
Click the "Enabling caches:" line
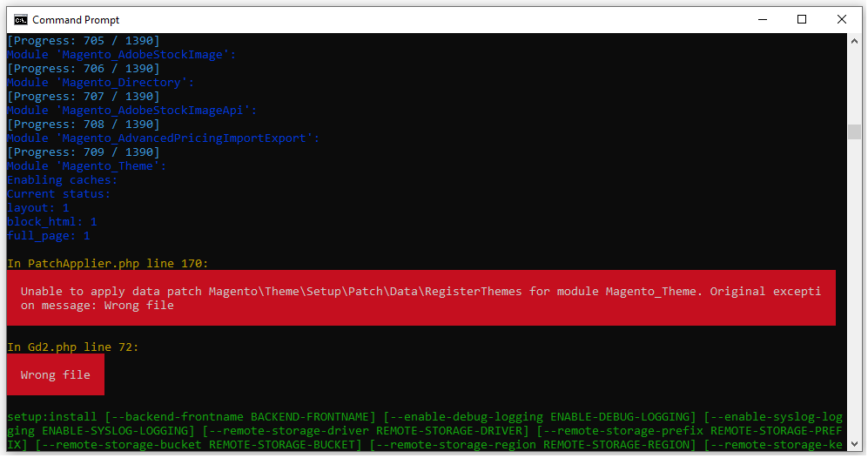click(62, 180)
